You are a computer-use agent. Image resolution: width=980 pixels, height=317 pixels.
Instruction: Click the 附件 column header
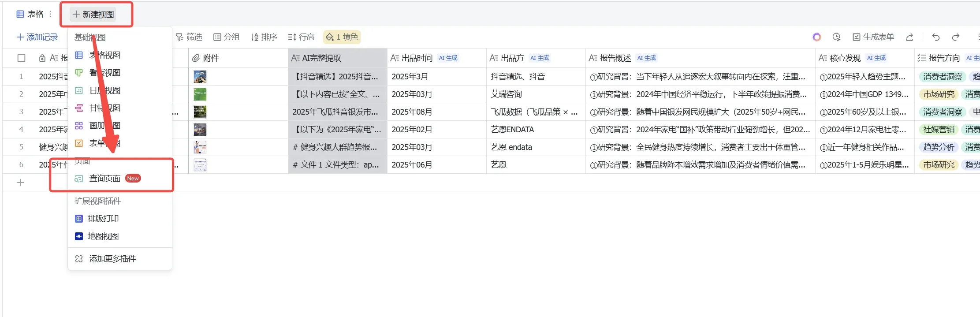(x=238, y=58)
